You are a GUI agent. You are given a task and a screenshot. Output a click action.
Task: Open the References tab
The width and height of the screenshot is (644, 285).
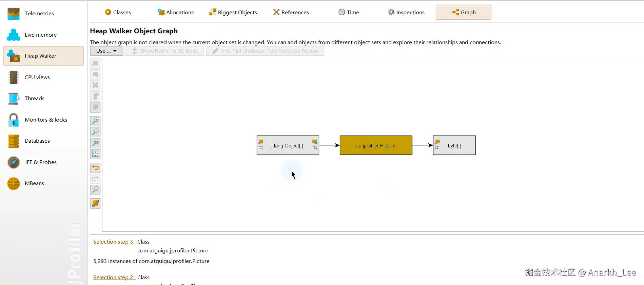pyautogui.click(x=291, y=12)
